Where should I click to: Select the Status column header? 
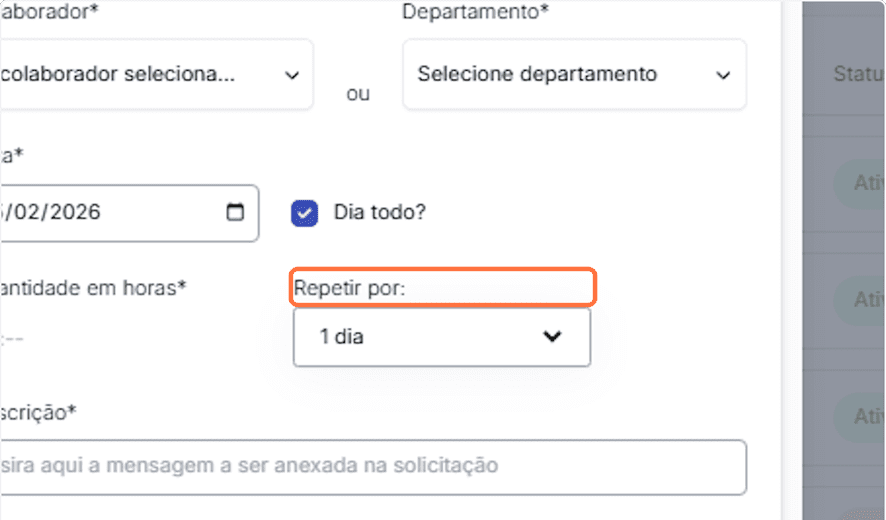(x=858, y=75)
